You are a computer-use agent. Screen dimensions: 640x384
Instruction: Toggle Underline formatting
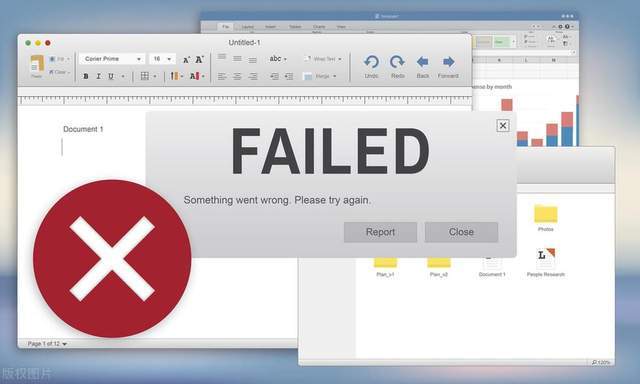pos(111,76)
